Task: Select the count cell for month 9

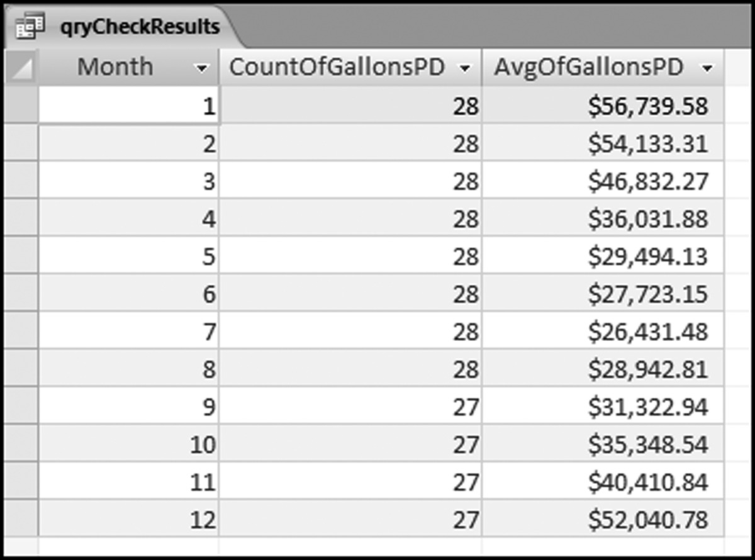Action: point(350,407)
